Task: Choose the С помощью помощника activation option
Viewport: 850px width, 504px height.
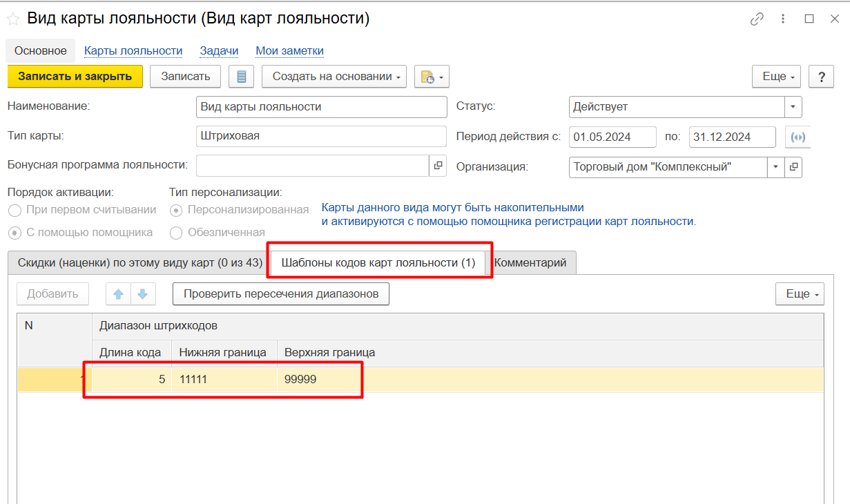Action: point(15,233)
